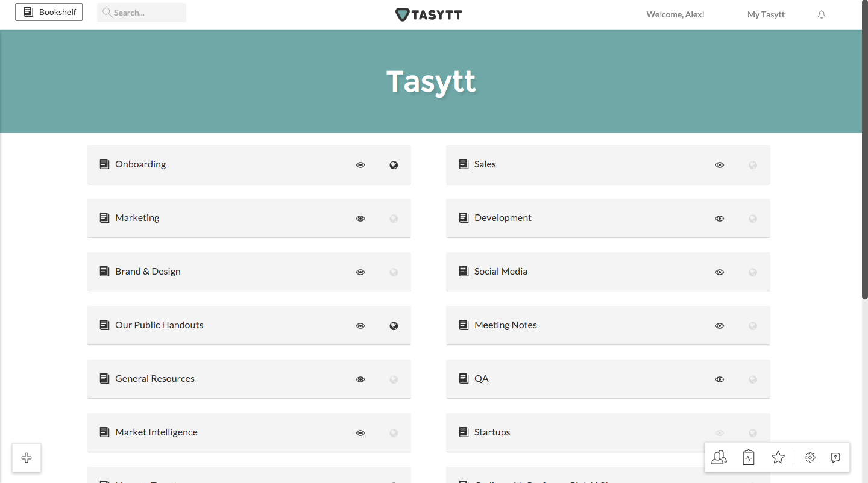Click the book icon next to Brand & Design

pos(104,271)
